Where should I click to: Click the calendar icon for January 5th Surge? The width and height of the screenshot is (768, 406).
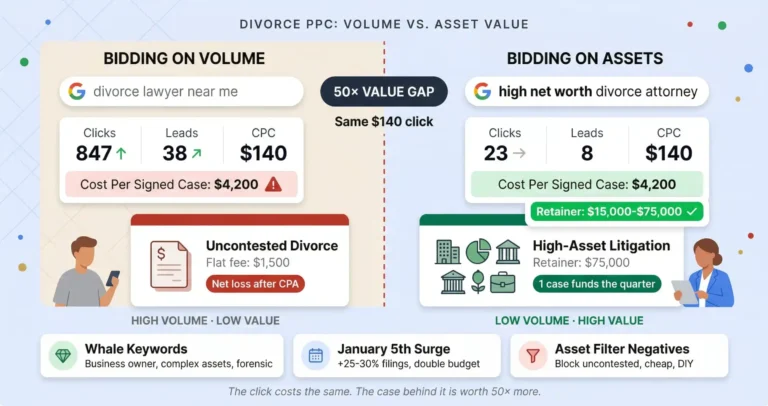(x=316, y=355)
